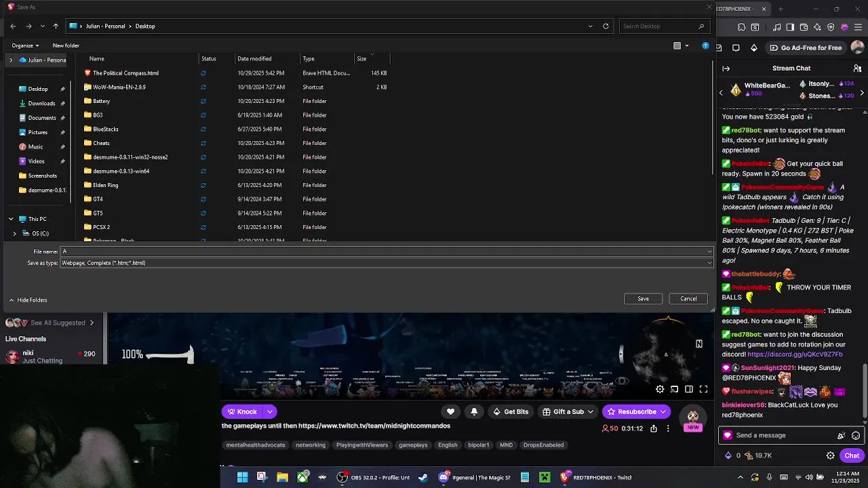Sort files by Type column
Image resolution: width=868 pixels, height=488 pixels.
pyautogui.click(x=309, y=58)
